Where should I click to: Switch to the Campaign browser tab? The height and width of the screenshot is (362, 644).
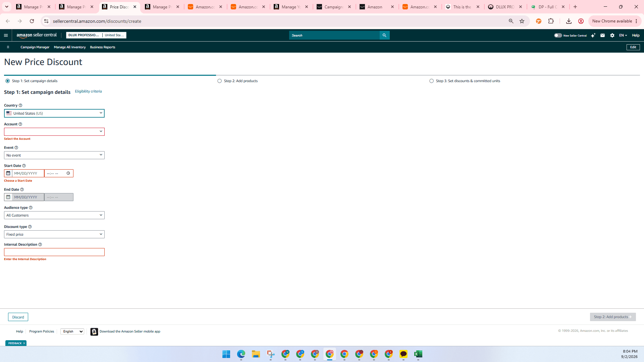coord(333,7)
